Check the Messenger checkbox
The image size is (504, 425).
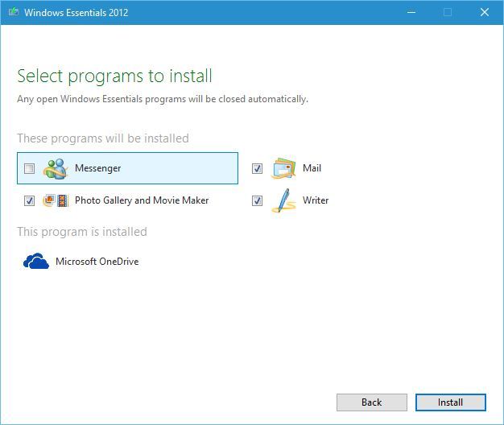point(29,168)
